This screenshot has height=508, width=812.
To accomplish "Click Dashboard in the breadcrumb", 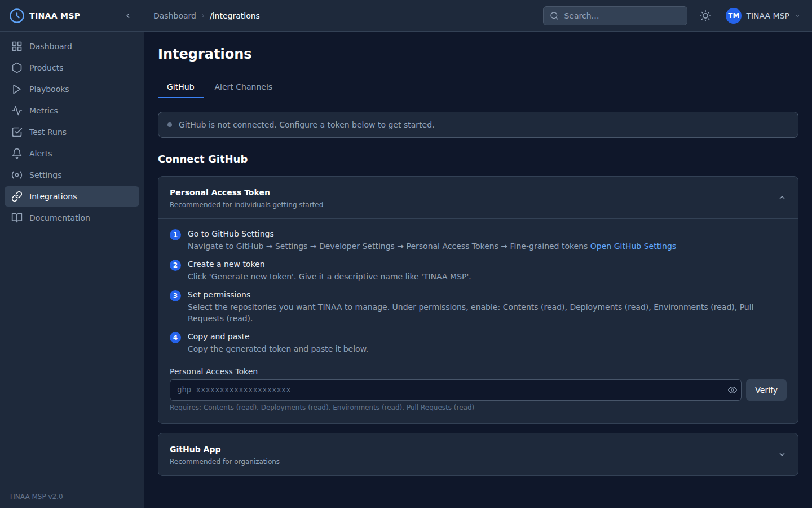I will [175, 16].
